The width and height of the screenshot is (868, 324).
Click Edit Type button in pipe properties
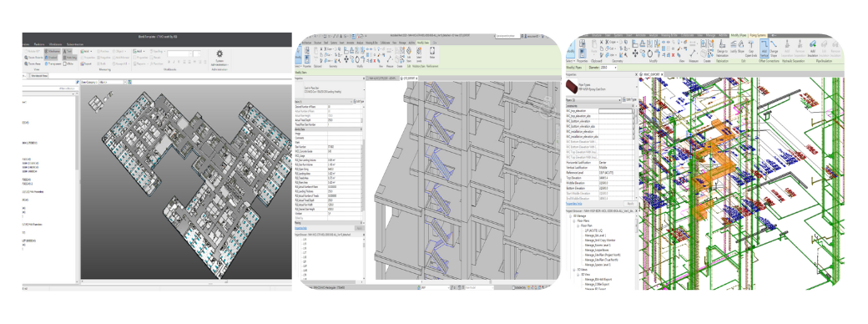[x=629, y=99]
